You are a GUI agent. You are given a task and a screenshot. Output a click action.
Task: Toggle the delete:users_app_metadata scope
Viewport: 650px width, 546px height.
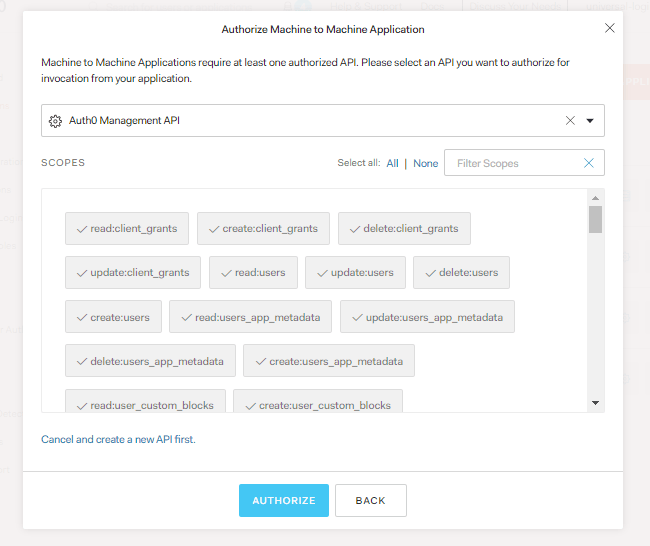point(150,361)
